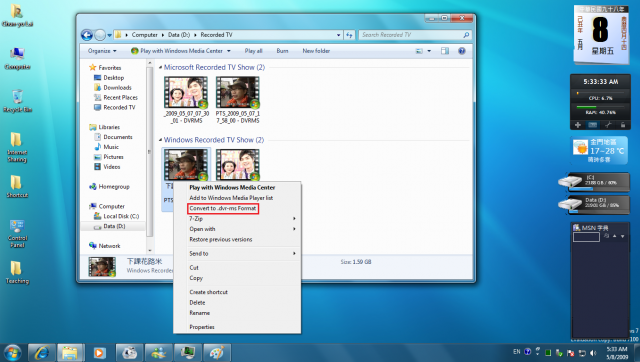Open the Recycle Bin desktop icon
This screenshot has width=640, height=362.
pos(17,101)
